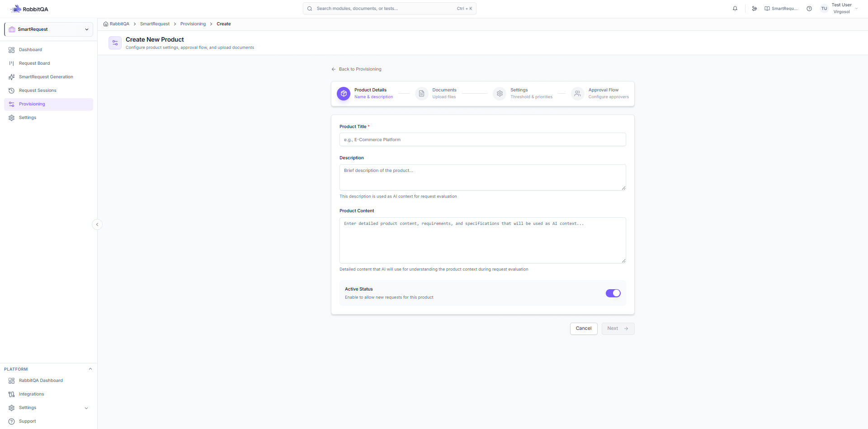Open notifications with the bell icon
Image resolution: width=868 pixels, height=429 pixels.
tap(735, 9)
